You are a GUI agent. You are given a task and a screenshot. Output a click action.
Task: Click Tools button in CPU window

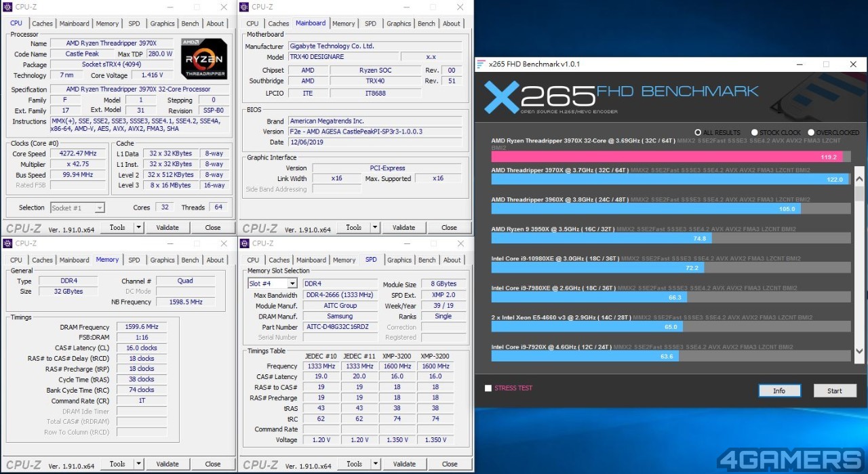117,228
